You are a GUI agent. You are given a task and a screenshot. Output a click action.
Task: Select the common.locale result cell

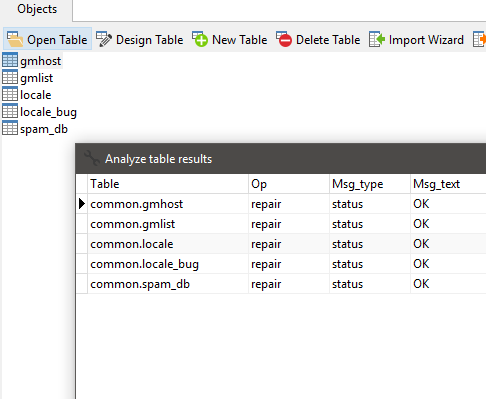168,244
